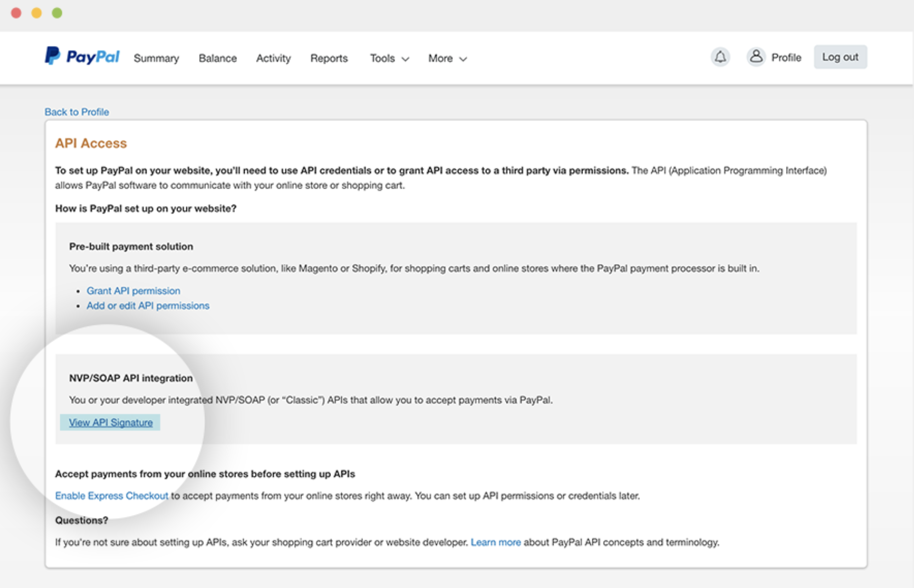Viewport: 914px width, 588px height.
Task: Open Reports from the top navigation
Action: point(329,58)
